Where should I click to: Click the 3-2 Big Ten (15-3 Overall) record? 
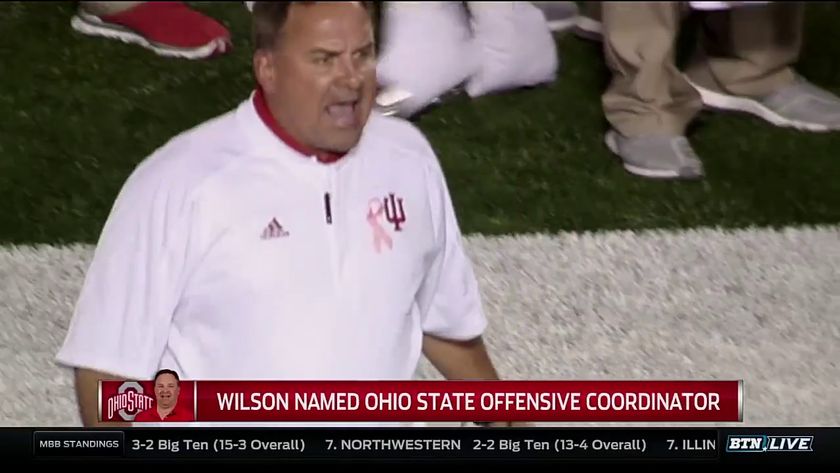[218, 445]
